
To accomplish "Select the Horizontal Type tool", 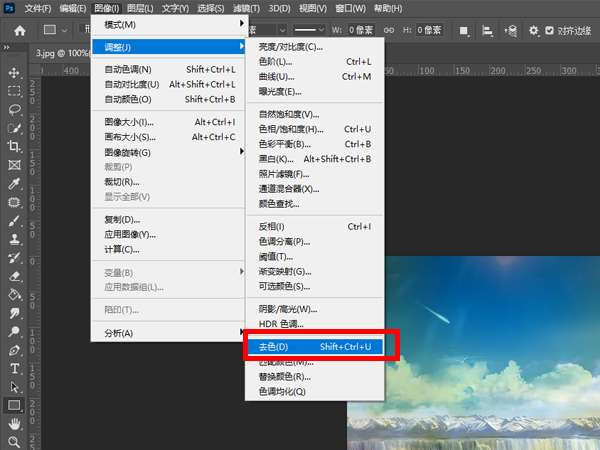I will [14, 369].
